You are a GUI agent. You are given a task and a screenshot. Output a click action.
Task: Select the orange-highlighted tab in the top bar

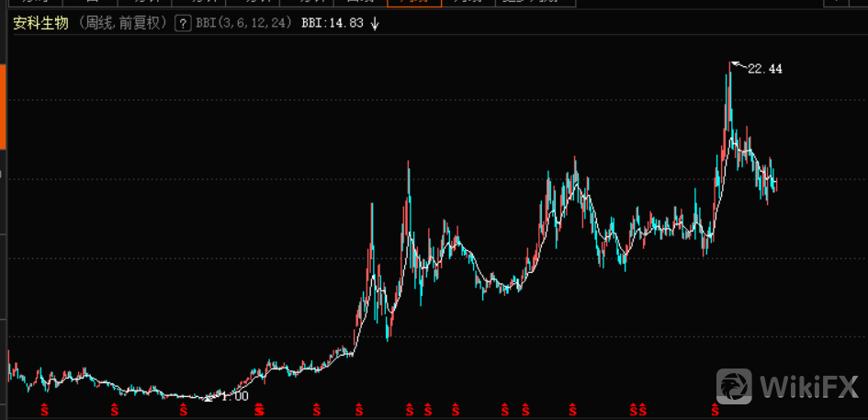coord(414,3)
